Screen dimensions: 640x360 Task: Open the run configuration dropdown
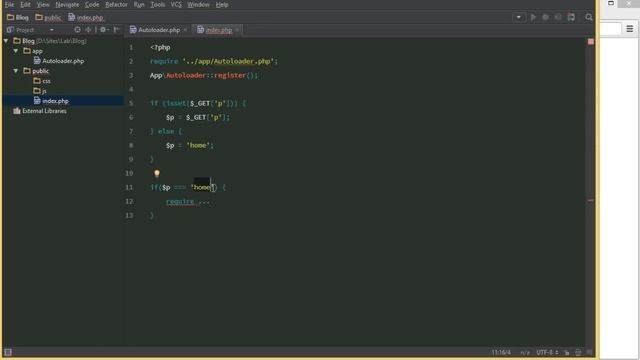519,17
